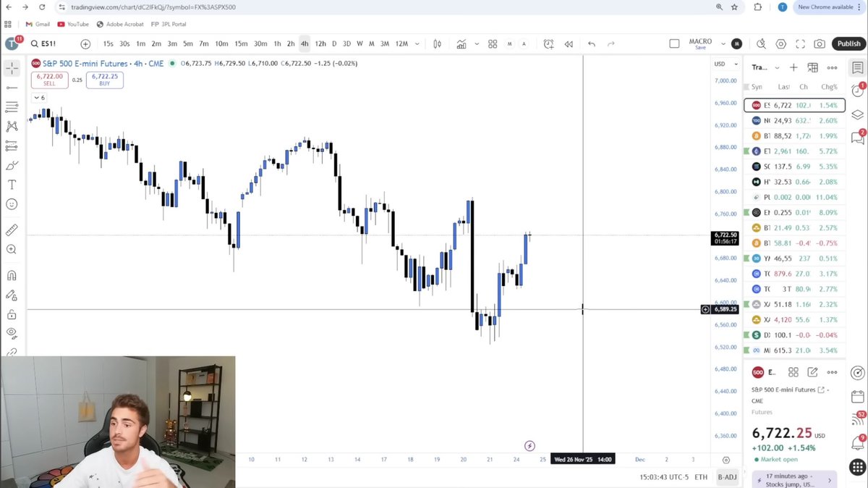Open indicator templates grid icon

coord(493,43)
